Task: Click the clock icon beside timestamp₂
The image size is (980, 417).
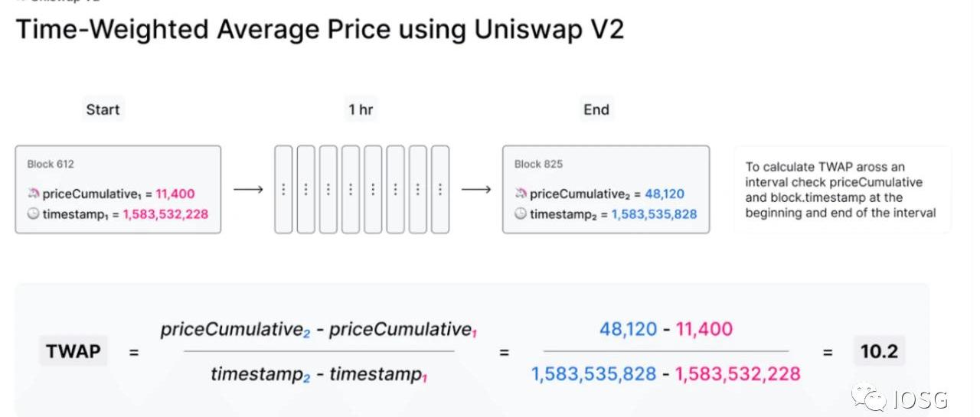Action: click(521, 214)
